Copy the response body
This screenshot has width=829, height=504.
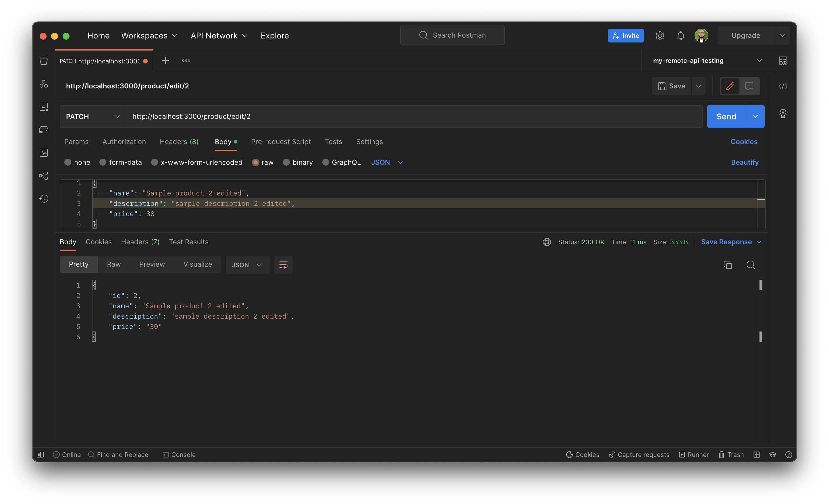click(728, 265)
